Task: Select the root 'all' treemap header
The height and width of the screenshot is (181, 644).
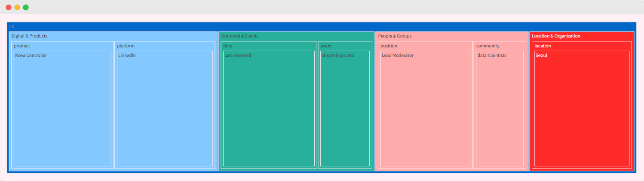Action: click(x=322, y=26)
